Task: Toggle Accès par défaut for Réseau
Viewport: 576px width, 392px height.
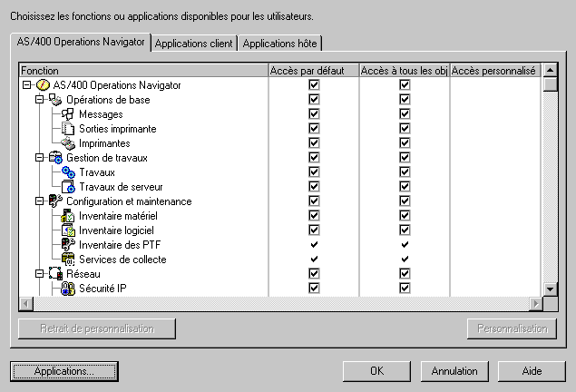Action: 314,274
